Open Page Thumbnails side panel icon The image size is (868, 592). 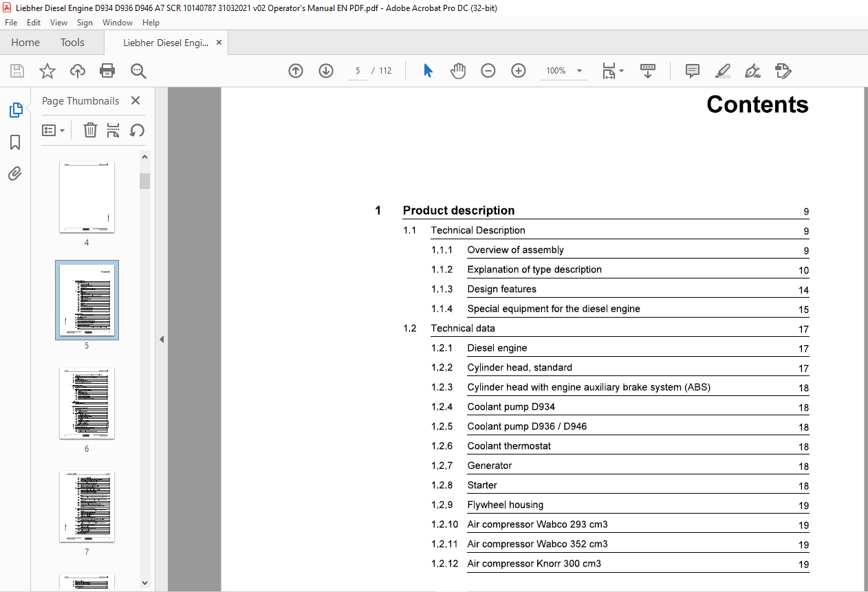point(15,110)
